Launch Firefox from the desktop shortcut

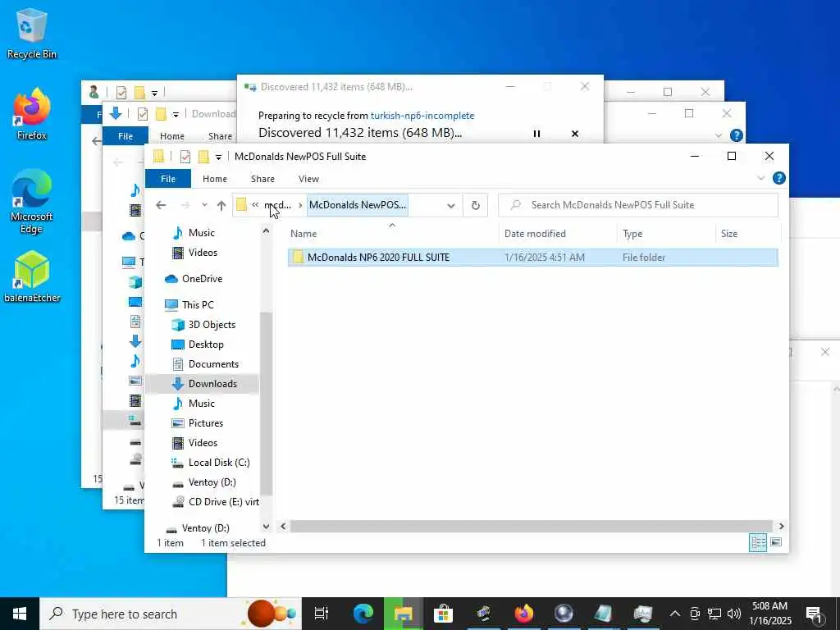32,115
